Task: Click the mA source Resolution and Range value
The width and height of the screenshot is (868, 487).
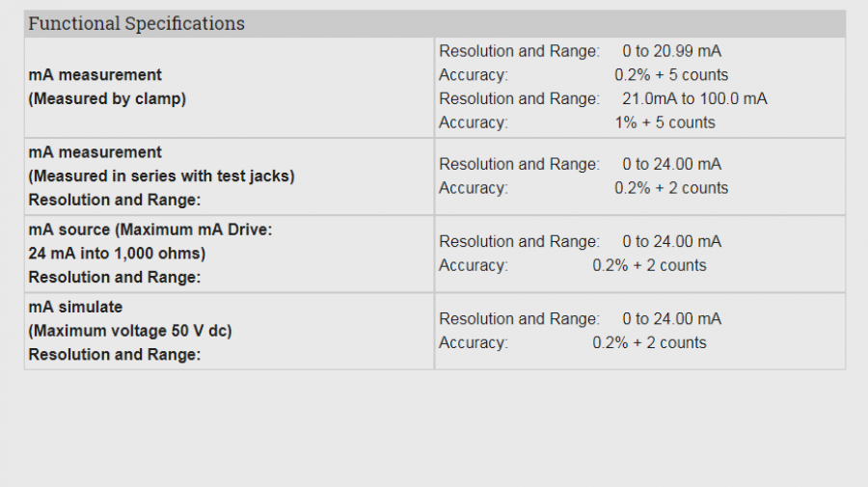Action: pos(671,241)
